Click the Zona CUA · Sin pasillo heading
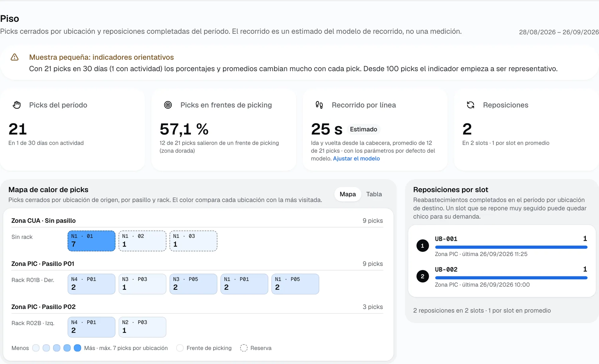 tap(43, 221)
